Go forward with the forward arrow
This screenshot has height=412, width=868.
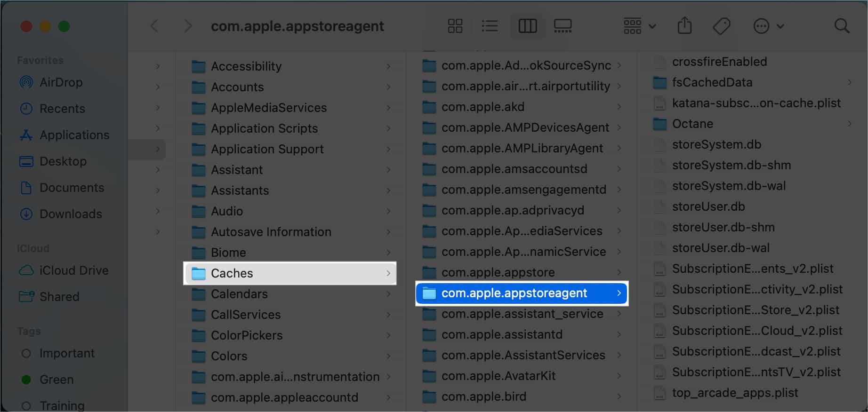click(188, 26)
